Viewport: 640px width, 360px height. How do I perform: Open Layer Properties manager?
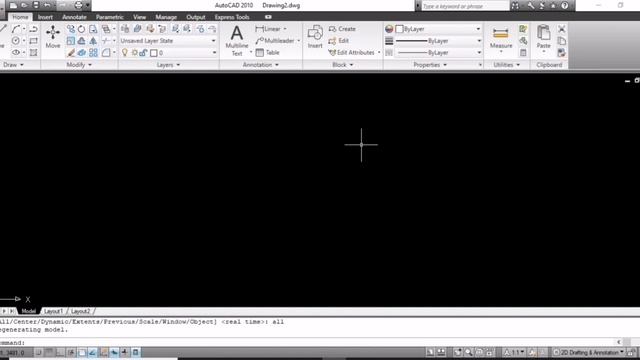(125, 29)
